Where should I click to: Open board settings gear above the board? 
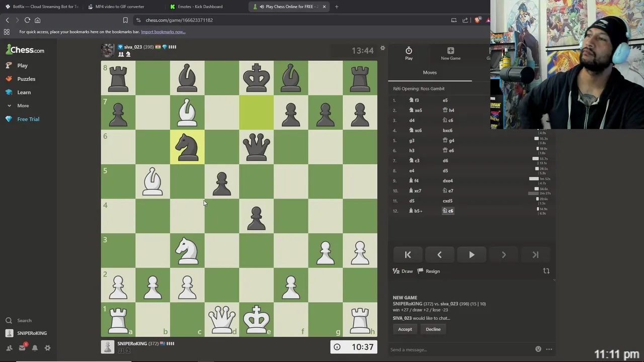pyautogui.click(x=382, y=48)
